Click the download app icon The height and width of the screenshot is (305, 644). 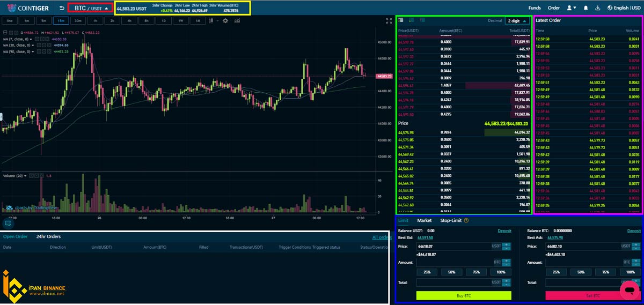[x=597, y=8]
